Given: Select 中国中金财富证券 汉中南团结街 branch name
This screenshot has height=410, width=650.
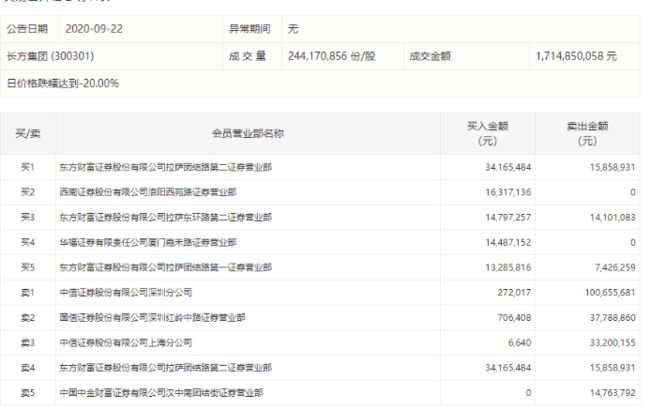Looking at the screenshot, I should (x=161, y=393).
